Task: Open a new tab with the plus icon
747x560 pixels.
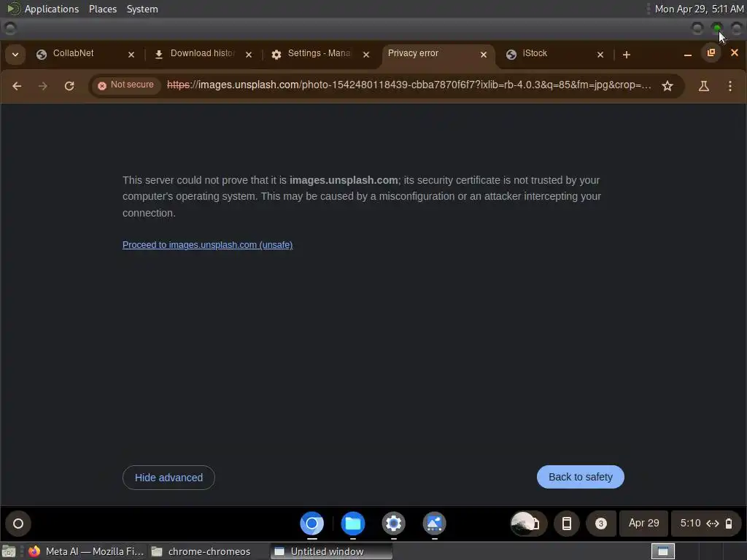Action: (627, 55)
